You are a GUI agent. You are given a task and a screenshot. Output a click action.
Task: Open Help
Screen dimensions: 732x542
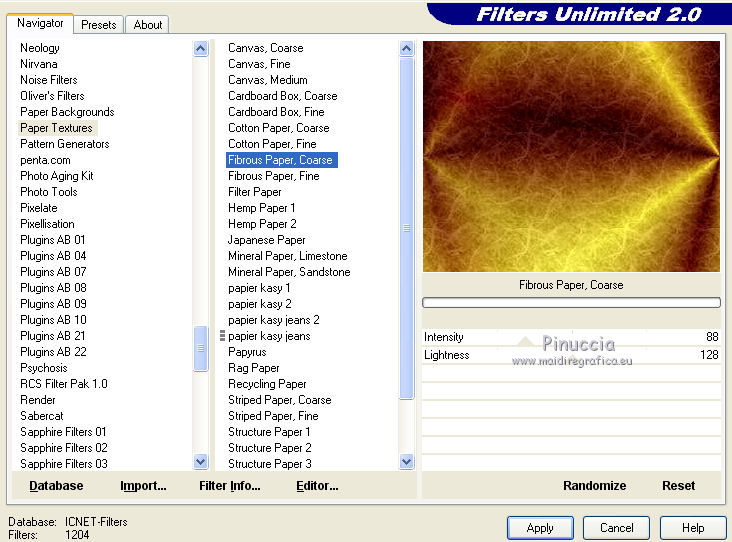(693, 528)
